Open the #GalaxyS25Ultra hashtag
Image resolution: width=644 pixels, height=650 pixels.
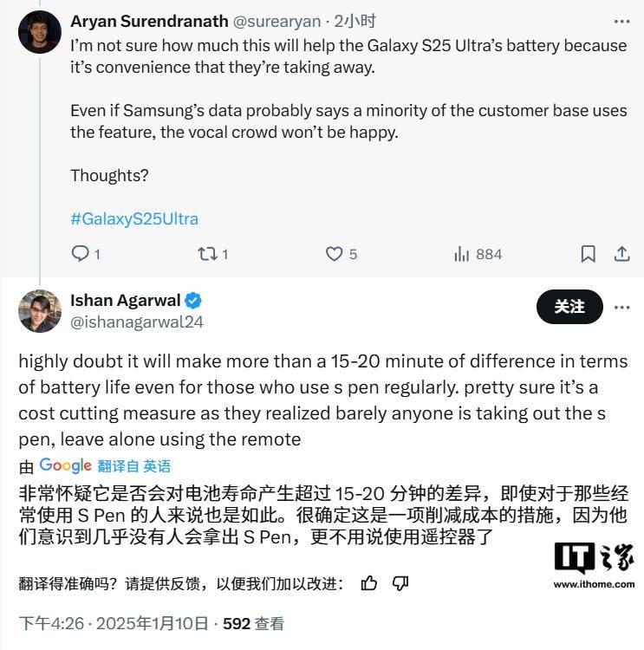click(134, 219)
